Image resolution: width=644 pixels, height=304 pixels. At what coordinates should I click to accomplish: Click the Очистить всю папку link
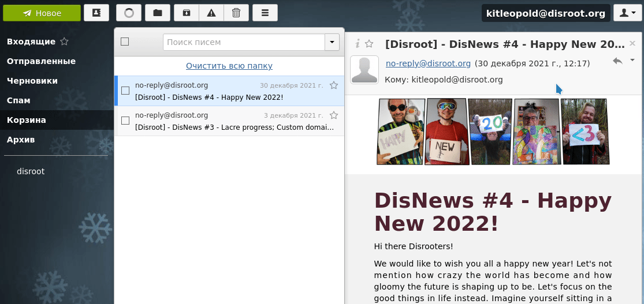[x=229, y=66]
